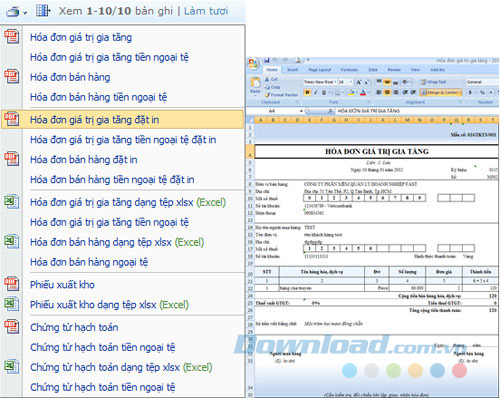The image size is (500, 398).
Task: Toggle Wrap Text in Excel
Action: 433,82
